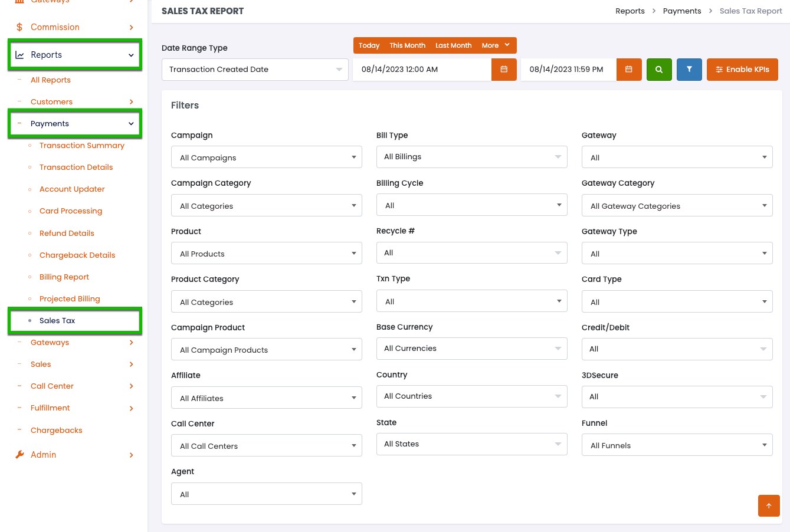Collapse the Payments section chevron

click(131, 124)
